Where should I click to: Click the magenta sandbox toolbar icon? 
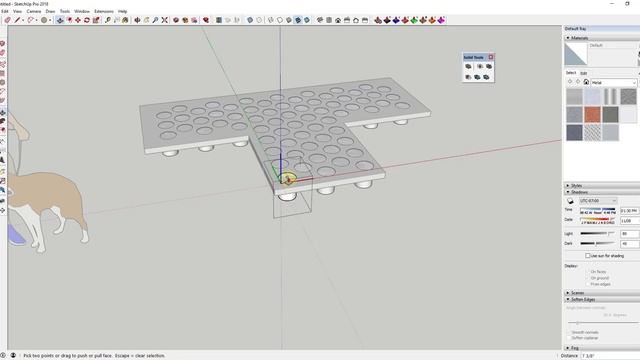click(x=441, y=20)
